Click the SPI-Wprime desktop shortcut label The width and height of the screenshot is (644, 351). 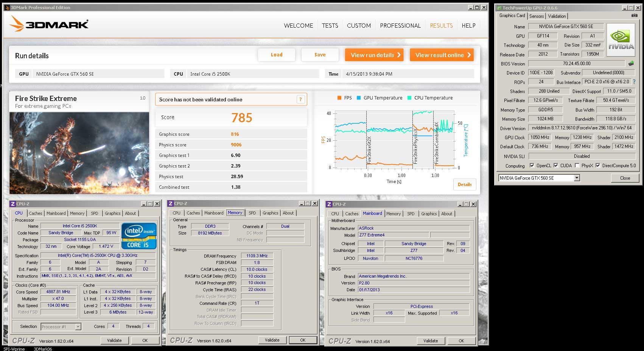click(x=14, y=349)
